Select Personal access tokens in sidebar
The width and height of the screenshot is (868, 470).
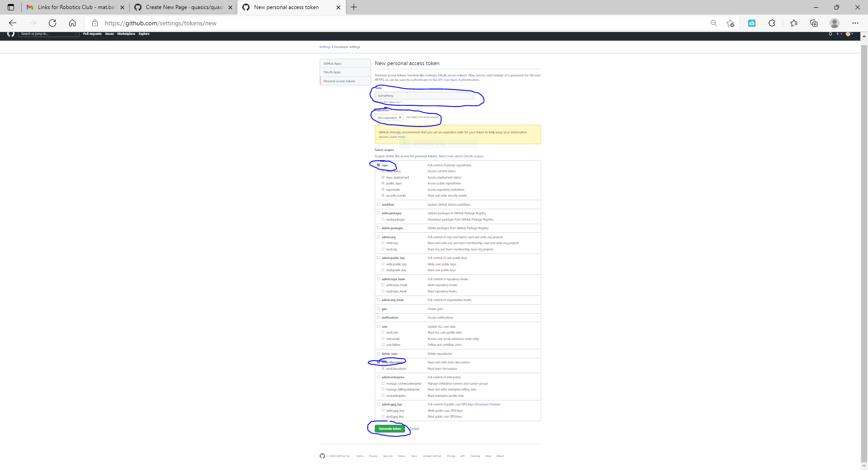(345, 81)
